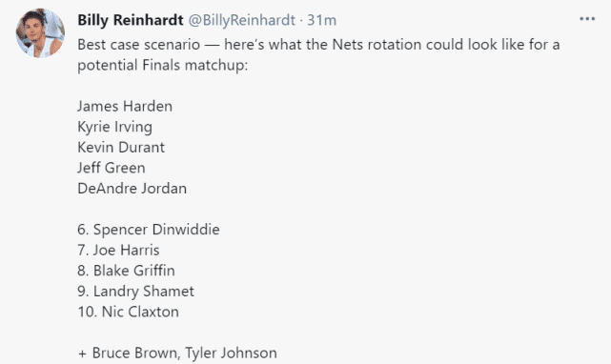
Task: Select the DeAndre Jordan line
Action: click(132, 189)
